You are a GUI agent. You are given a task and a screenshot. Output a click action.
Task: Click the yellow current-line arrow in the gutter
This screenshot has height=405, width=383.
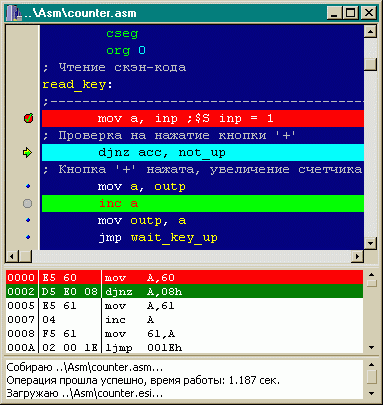tap(27, 153)
